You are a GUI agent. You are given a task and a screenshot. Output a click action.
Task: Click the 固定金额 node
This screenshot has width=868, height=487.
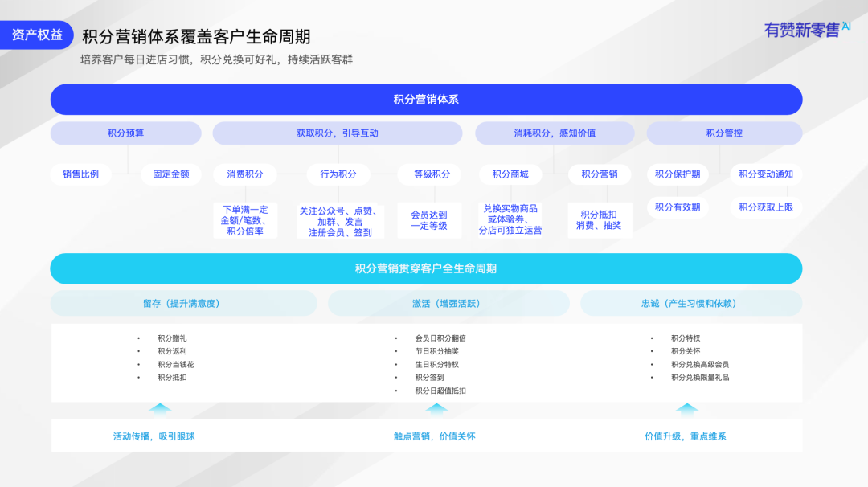pos(171,174)
